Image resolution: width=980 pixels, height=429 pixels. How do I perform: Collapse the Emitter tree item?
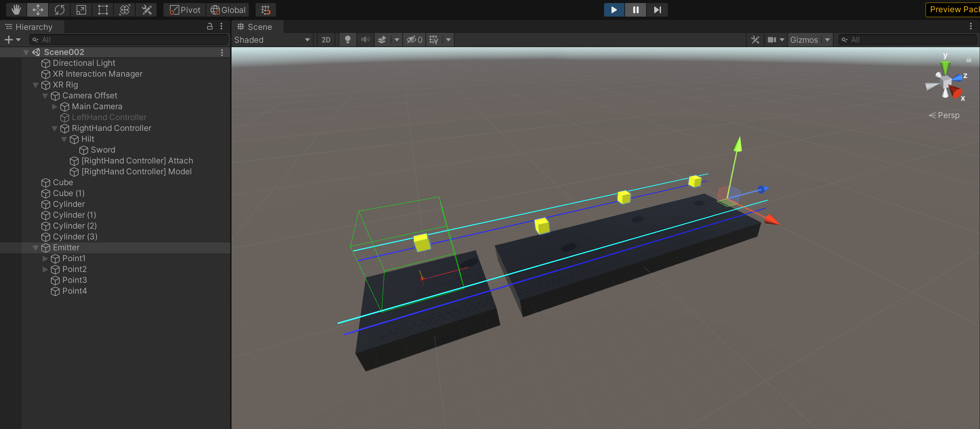click(x=35, y=248)
